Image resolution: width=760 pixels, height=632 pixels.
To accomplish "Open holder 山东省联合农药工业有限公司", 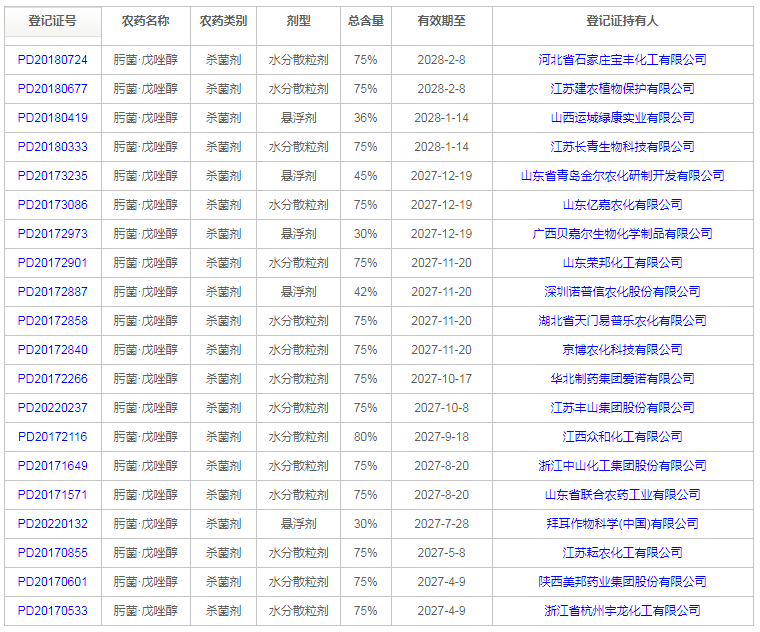I will (x=622, y=495).
